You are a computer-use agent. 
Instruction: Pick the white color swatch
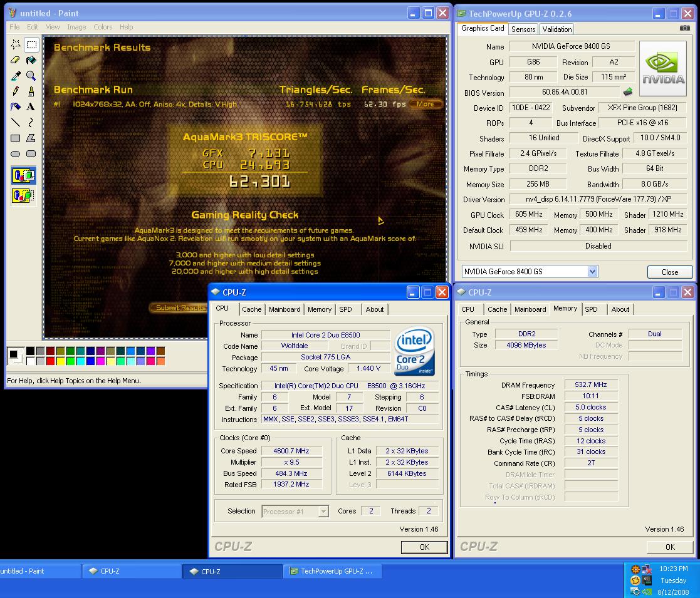point(30,361)
